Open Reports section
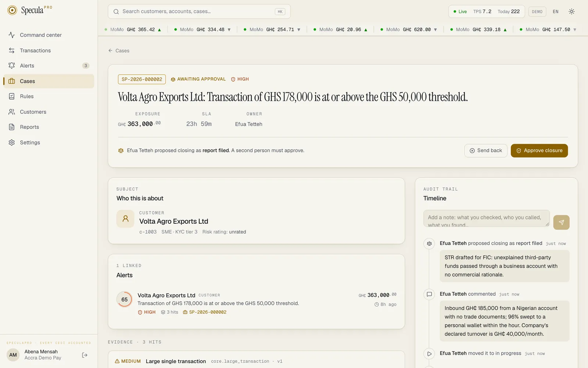This screenshot has height=368, width=588. click(49, 127)
